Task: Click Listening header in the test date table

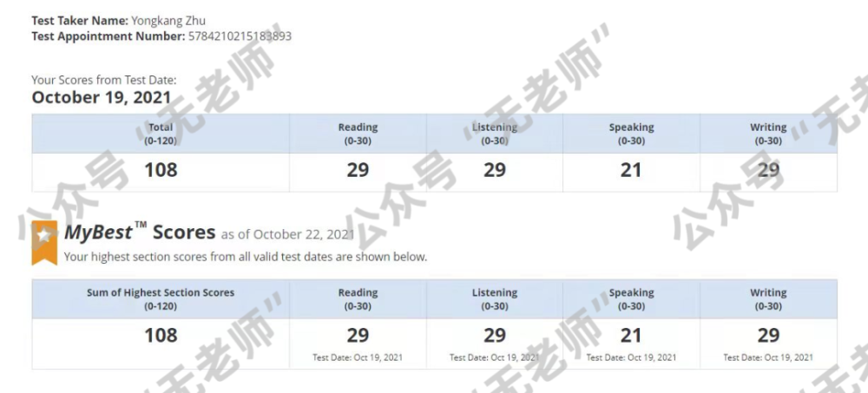Action: pyautogui.click(x=495, y=133)
